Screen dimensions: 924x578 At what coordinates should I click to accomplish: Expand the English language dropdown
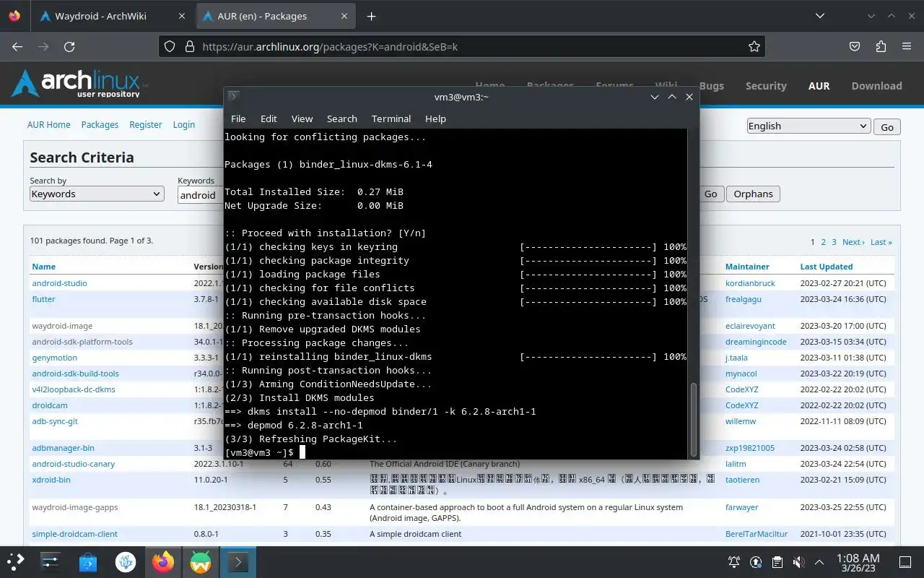808,126
